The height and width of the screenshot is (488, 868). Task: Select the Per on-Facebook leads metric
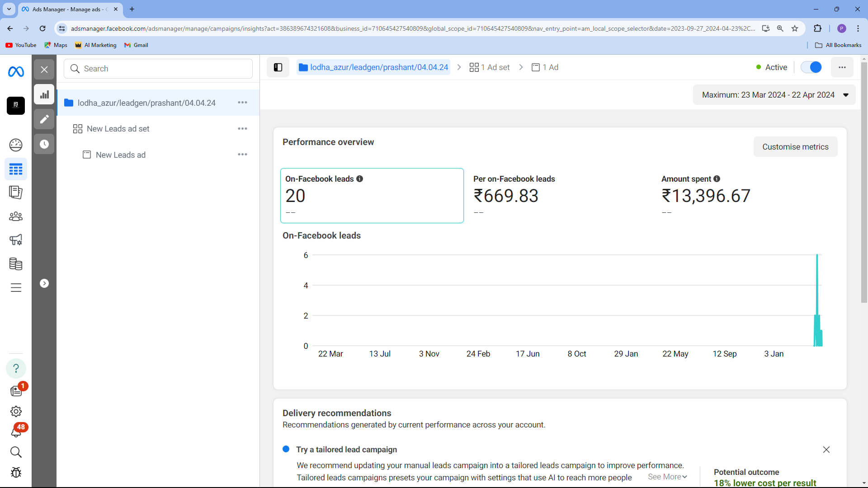pos(559,196)
